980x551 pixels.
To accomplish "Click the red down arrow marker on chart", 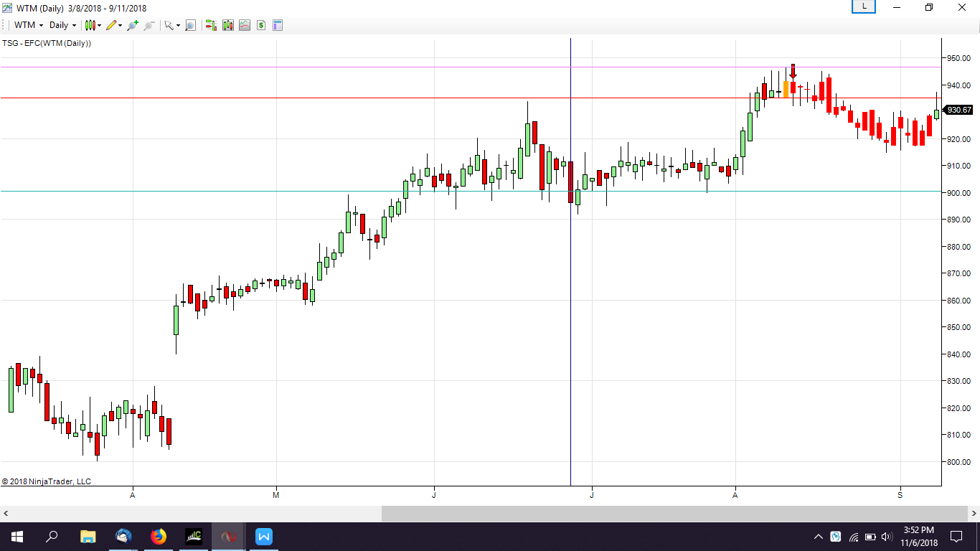I will pyautogui.click(x=793, y=70).
